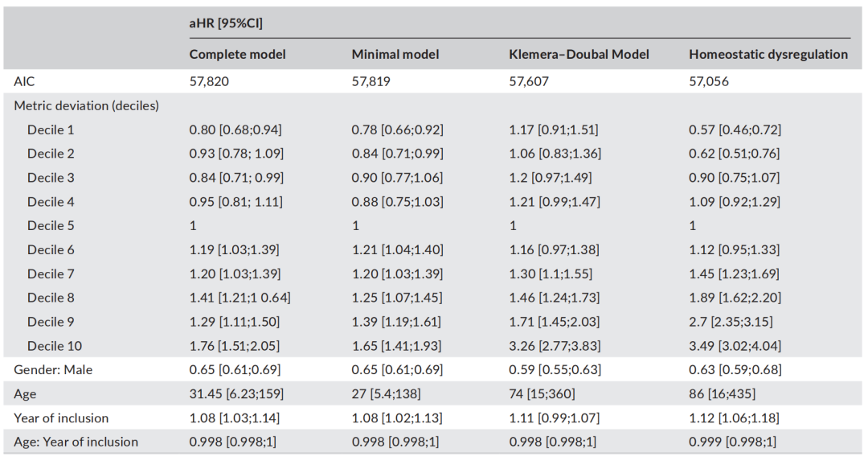Select the Complete model column header
The width and height of the screenshot is (868, 465).
(x=237, y=55)
